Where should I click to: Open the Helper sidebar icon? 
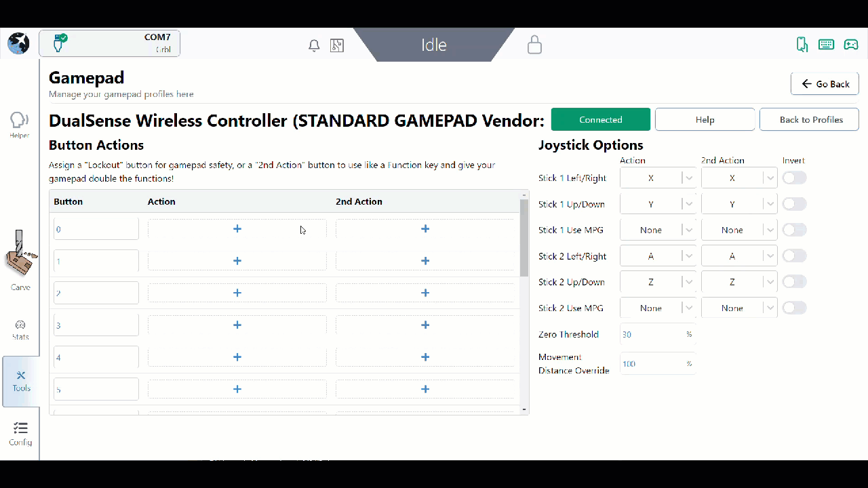[20, 125]
